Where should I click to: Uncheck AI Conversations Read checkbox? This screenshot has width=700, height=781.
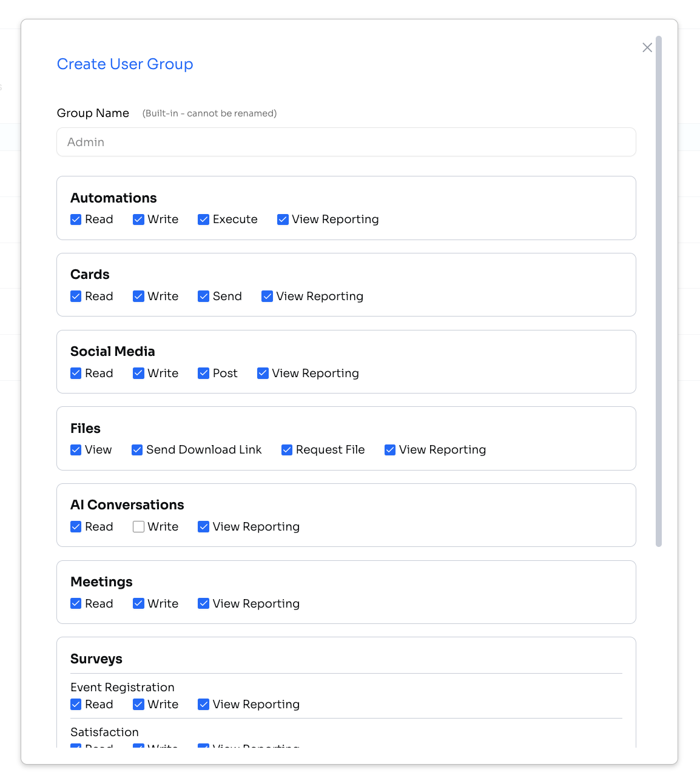pos(76,526)
